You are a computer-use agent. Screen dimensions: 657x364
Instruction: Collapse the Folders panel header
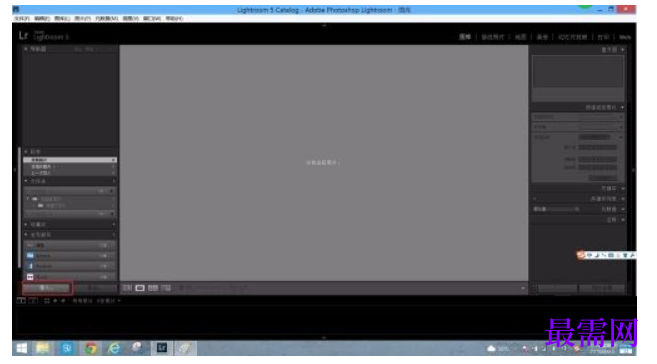(26, 181)
